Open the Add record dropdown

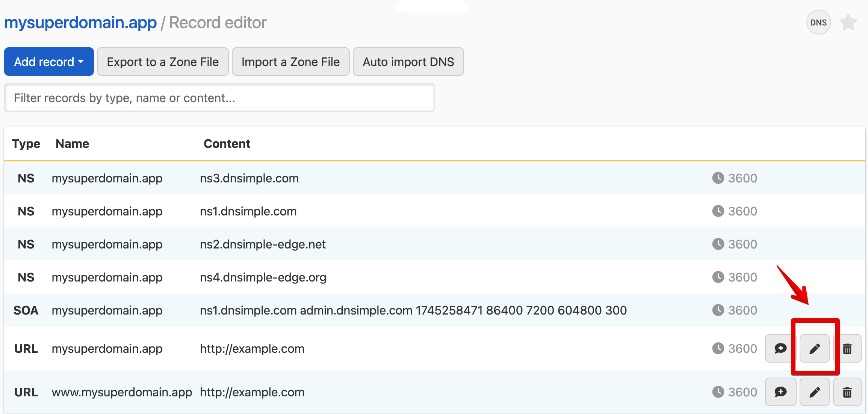click(x=48, y=62)
